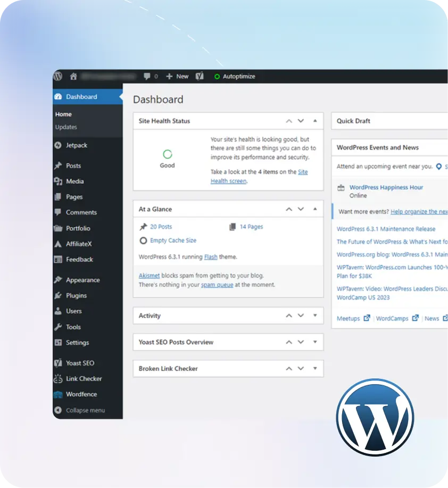Image resolution: width=448 pixels, height=488 pixels.
Task: Click the spam queue link
Action: tap(217, 285)
